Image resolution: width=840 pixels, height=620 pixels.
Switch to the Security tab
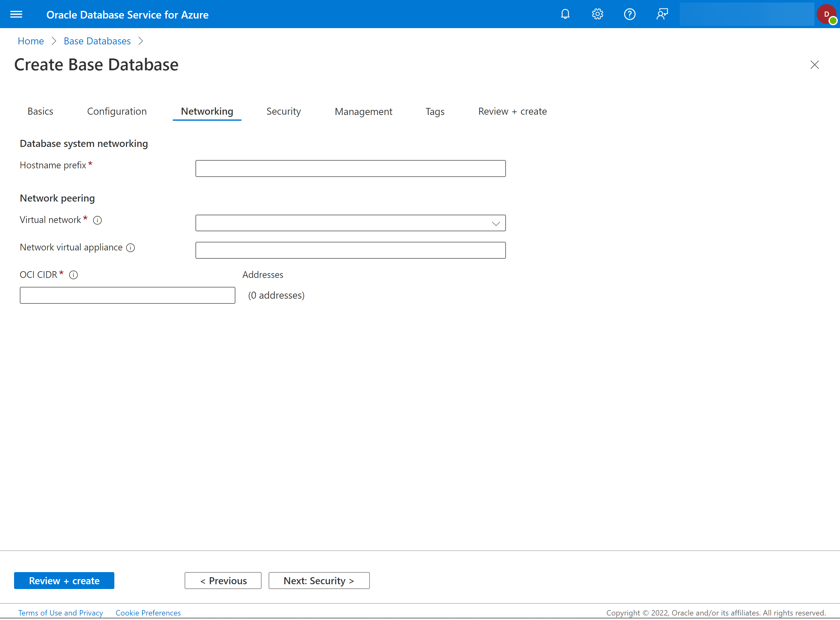pos(284,111)
